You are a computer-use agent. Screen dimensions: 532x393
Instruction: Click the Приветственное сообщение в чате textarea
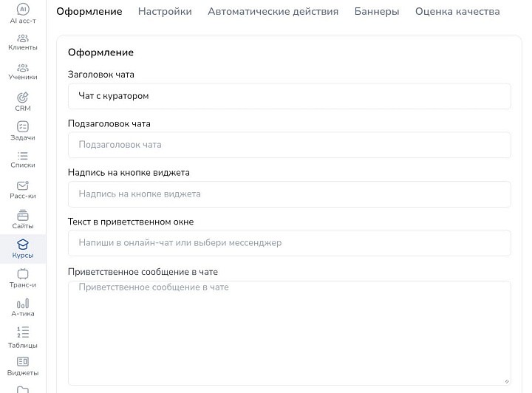point(289,332)
